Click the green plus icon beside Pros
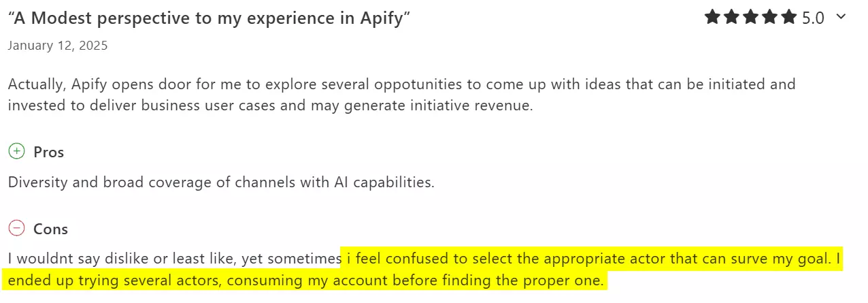Viewport: 868px width, 303px height. (x=16, y=151)
